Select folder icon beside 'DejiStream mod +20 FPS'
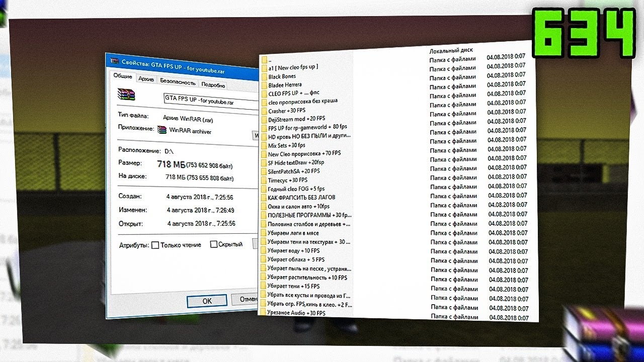Screen dimensions: 644x362 coord(264,119)
